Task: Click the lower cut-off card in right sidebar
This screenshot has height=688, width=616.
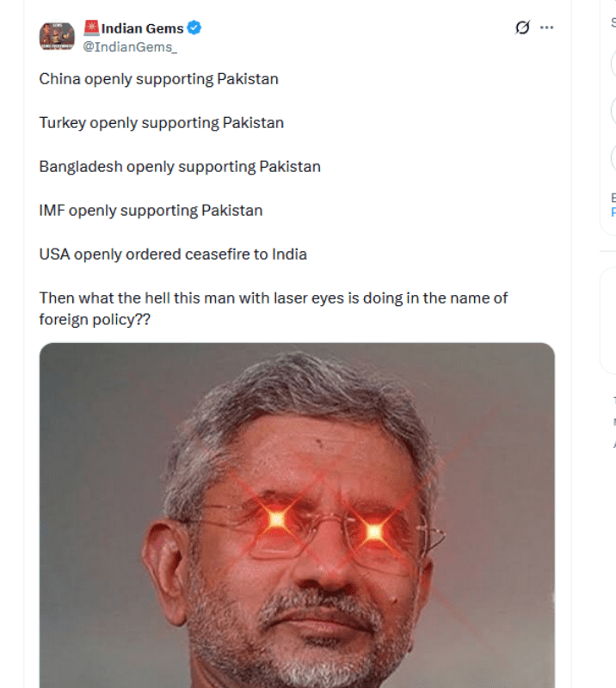Action: [x=608, y=320]
